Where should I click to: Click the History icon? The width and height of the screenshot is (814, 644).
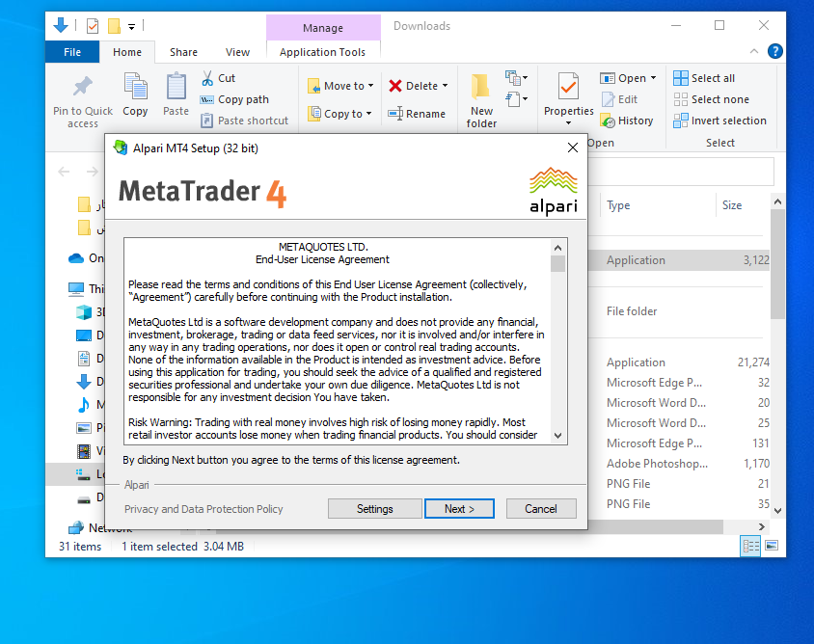coord(608,121)
